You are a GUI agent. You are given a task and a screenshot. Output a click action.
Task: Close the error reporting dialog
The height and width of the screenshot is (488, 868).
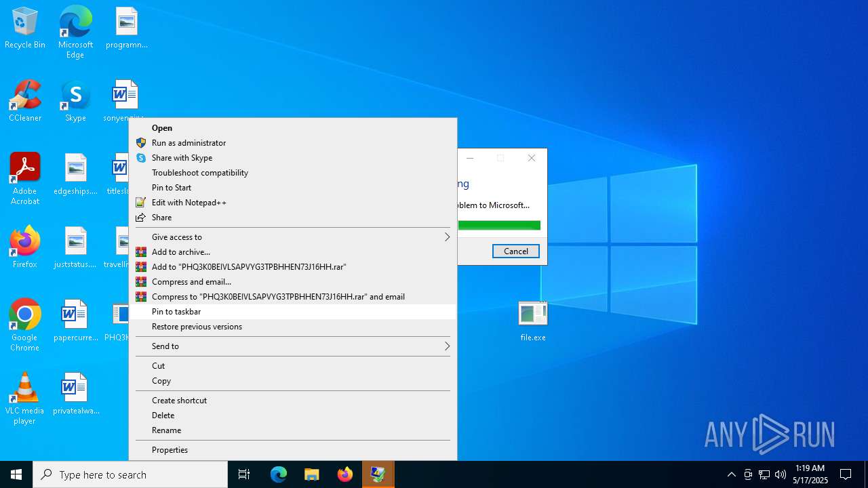coord(532,158)
